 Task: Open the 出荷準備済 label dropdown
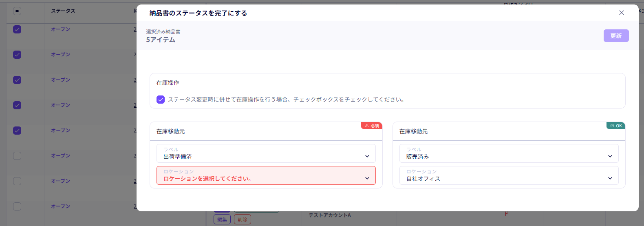266,153
